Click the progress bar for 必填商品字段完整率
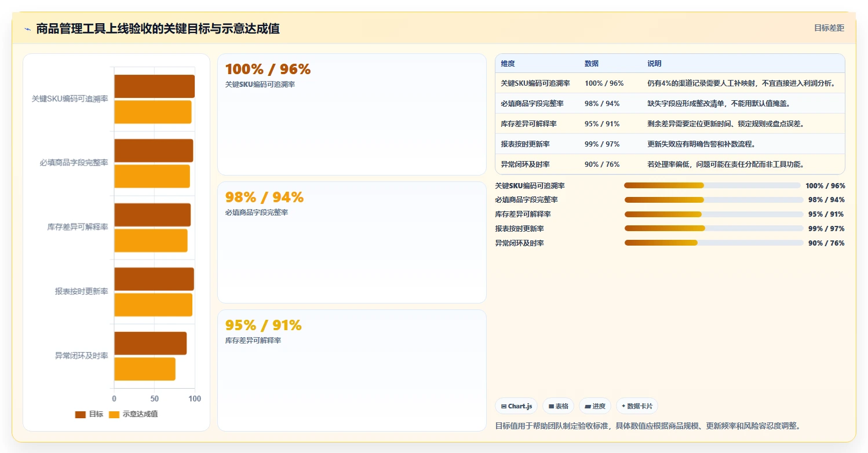This screenshot has width=868, height=453. 714,200
